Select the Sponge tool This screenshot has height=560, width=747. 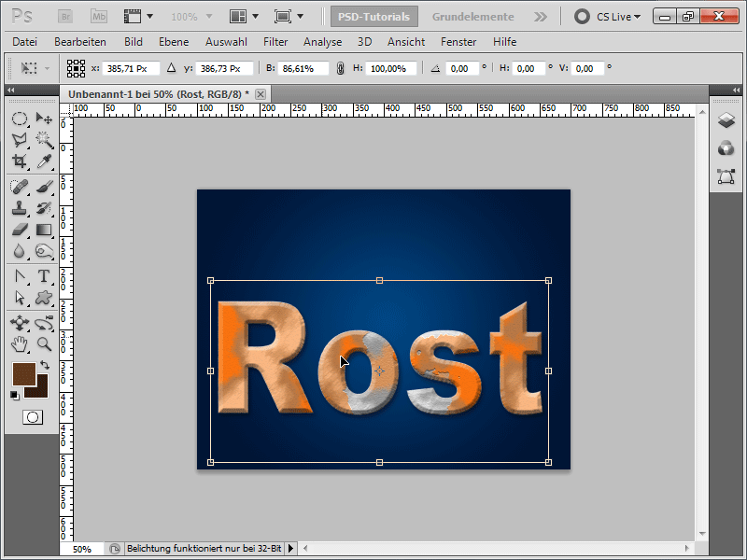click(x=44, y=251)
